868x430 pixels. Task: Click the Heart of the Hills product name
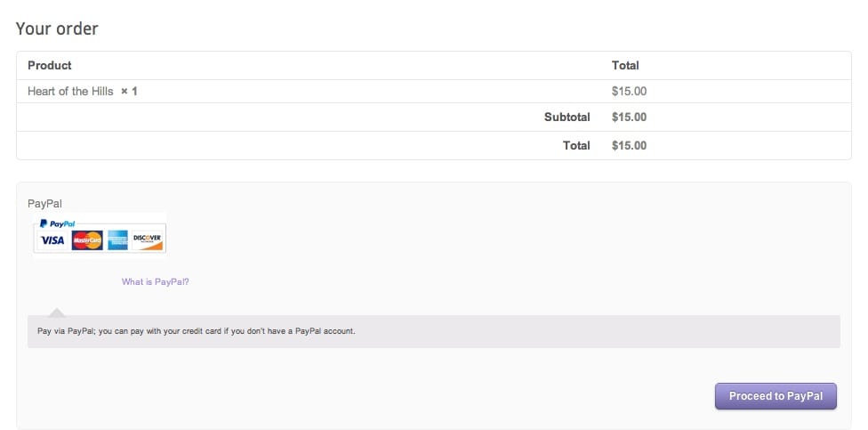(70, 92)
